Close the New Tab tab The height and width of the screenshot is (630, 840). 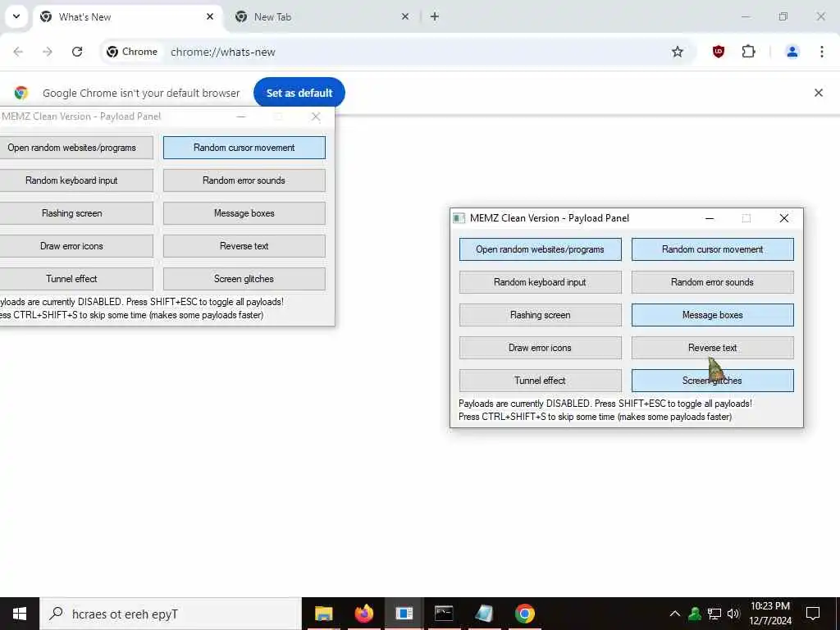click(405, 17)
